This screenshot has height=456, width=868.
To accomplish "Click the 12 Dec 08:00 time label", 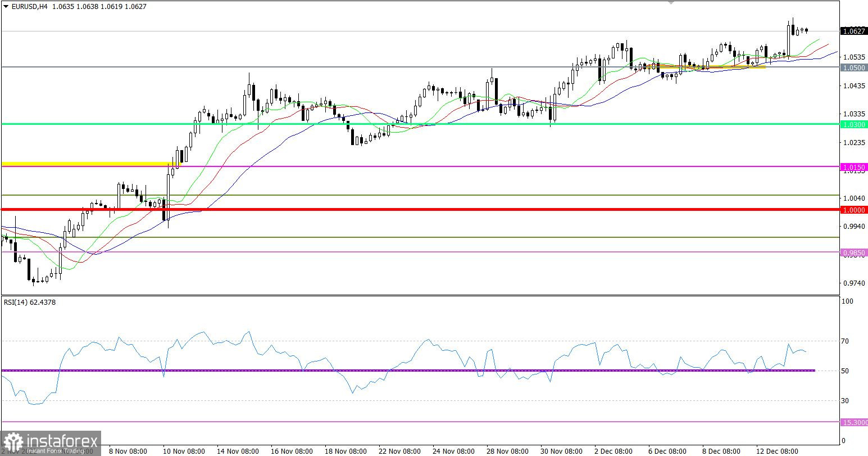I will [x=777, y=451].
